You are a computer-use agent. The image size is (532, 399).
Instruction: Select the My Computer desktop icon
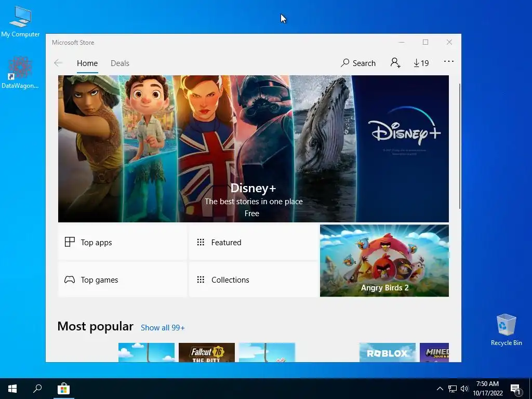20,22
